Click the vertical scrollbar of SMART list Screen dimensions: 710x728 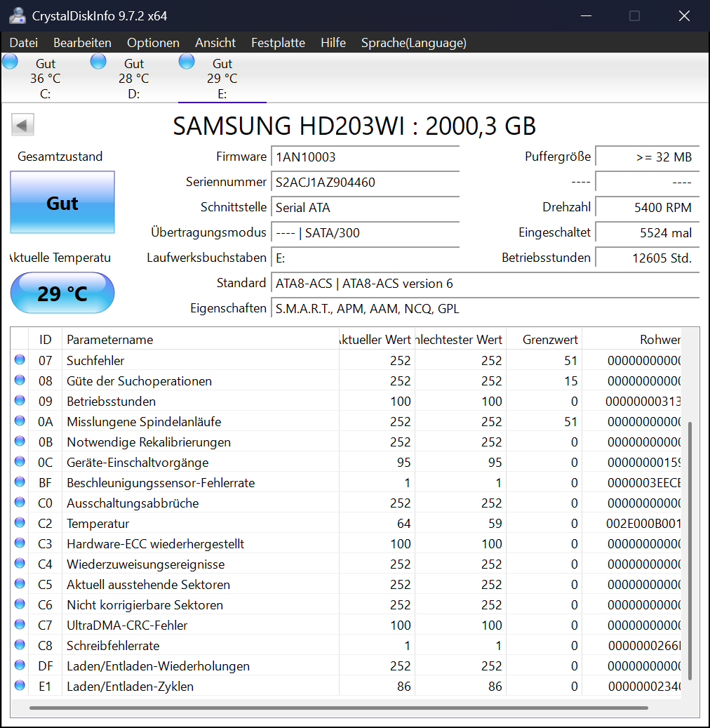click(x=690, y=550)
